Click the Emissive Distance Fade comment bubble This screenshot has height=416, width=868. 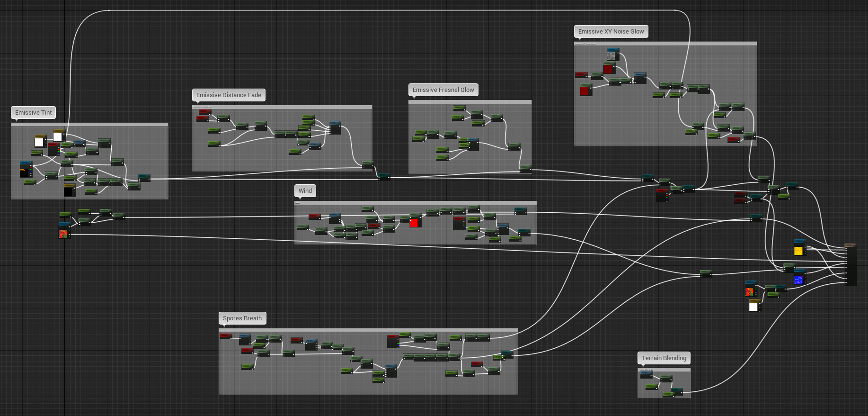coord(229,95)
